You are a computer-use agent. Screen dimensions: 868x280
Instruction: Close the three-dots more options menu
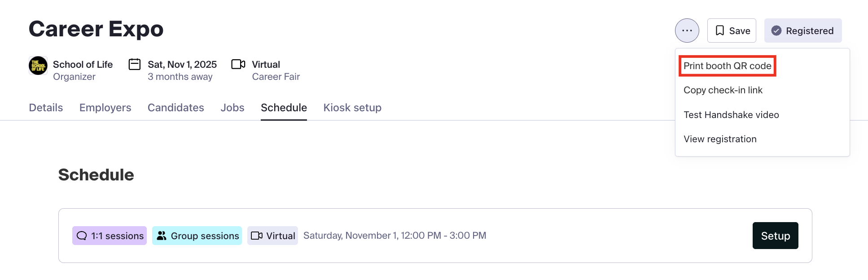pyautogui.click(x=687, y=31)
